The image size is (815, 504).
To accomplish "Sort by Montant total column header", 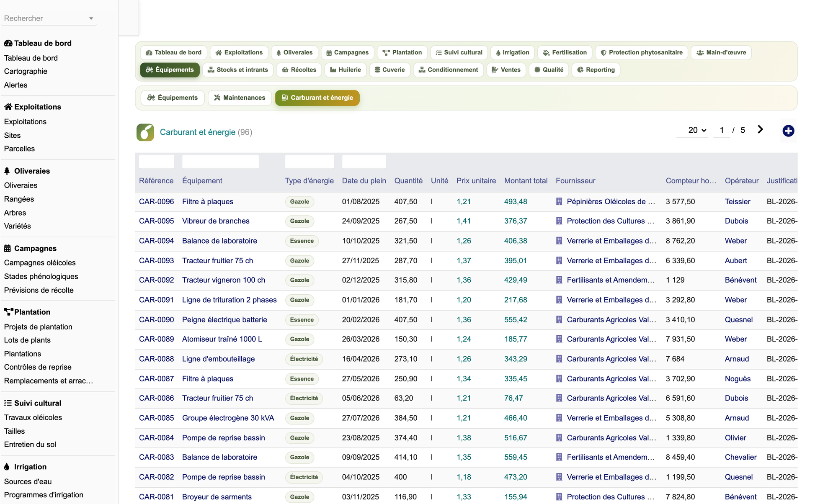I will click(x=526, y=181).
